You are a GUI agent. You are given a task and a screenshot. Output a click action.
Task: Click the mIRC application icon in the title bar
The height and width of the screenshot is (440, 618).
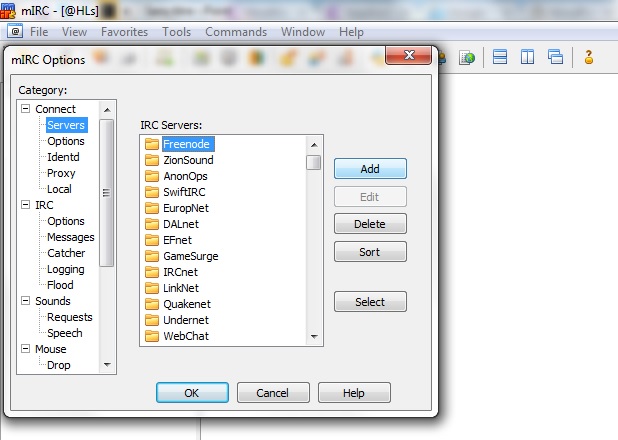(8, 11)
